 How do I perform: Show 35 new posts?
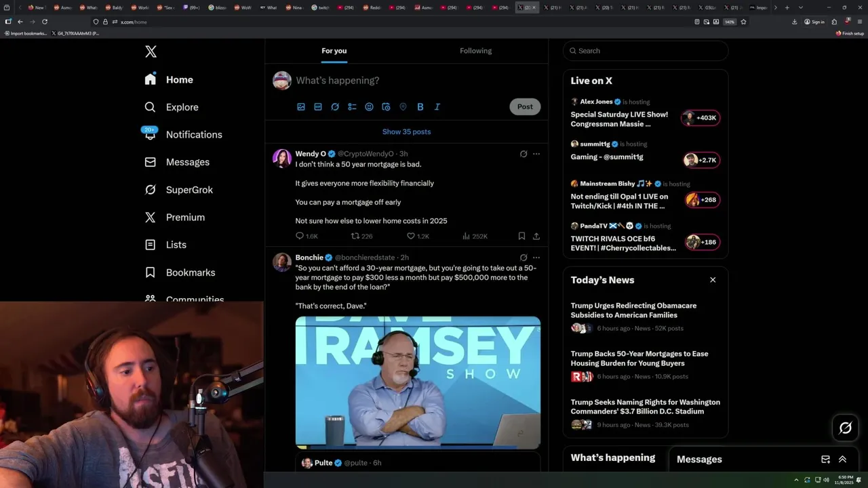coord(406,131)
